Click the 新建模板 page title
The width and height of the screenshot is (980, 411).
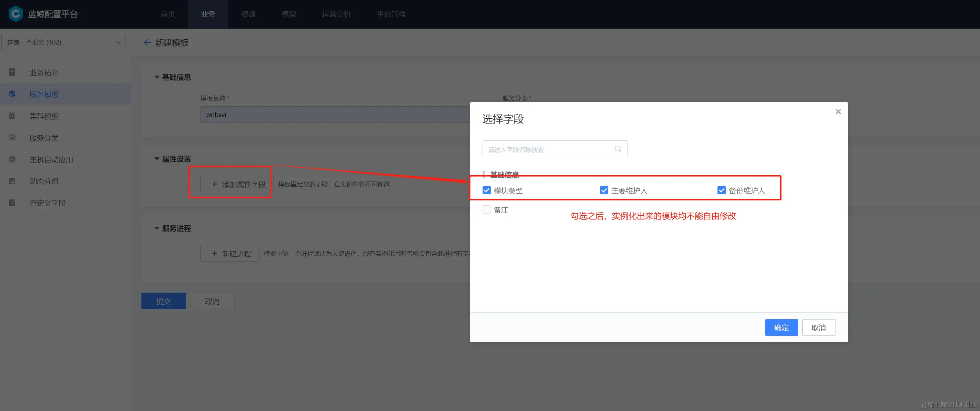pos(172,43)
